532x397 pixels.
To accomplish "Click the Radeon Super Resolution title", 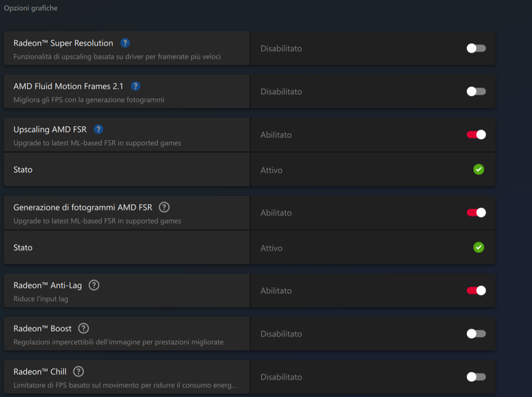I will (x=63, y=43).
